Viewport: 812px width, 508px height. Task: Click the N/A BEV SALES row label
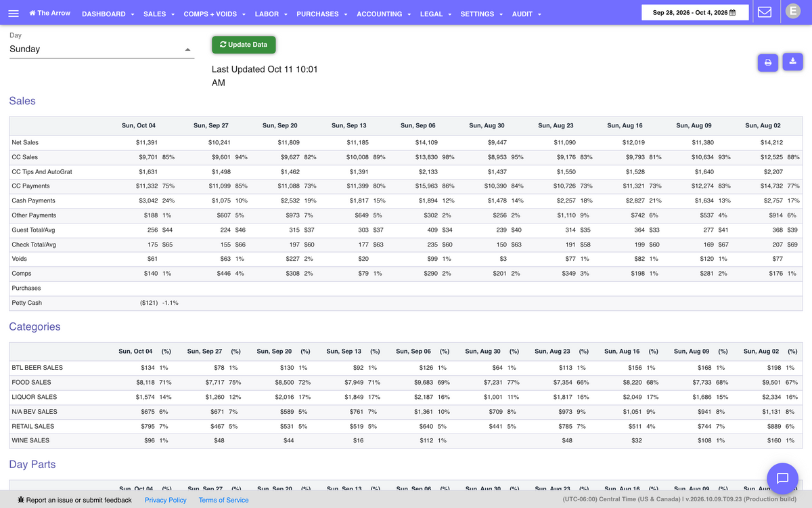pyautogui.click(x=35, y=412)
